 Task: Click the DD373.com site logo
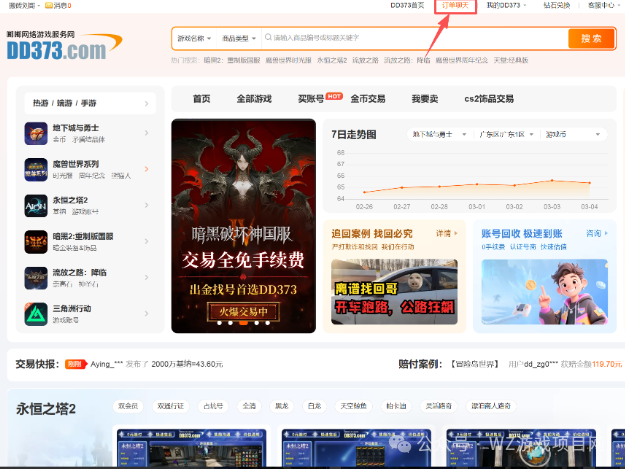click(64, 46)
